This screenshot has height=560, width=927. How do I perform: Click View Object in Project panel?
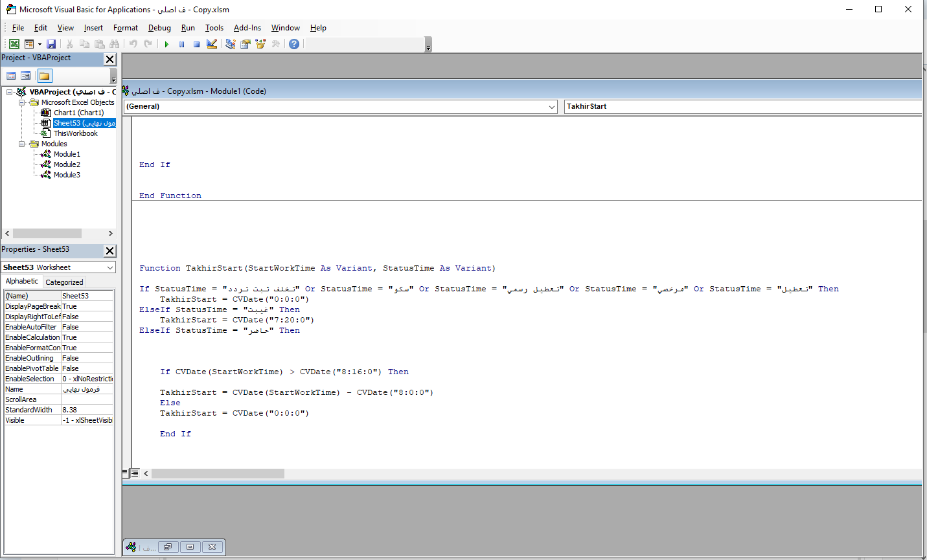tap(25, 76)
